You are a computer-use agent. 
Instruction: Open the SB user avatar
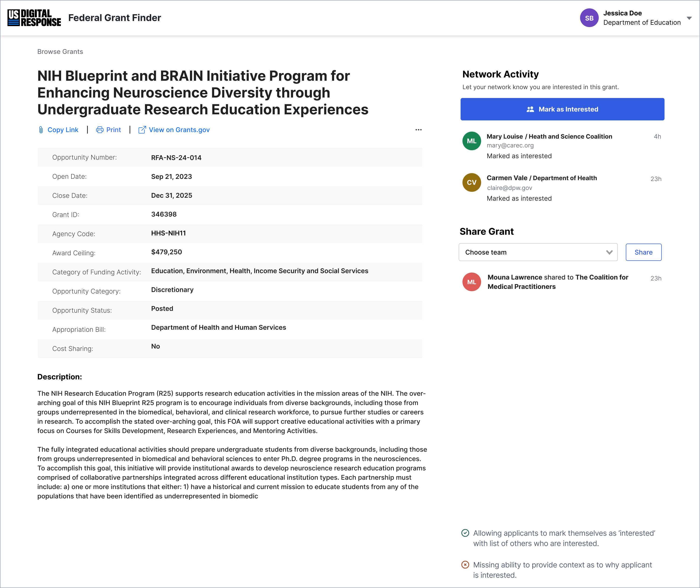coord(589,18)
